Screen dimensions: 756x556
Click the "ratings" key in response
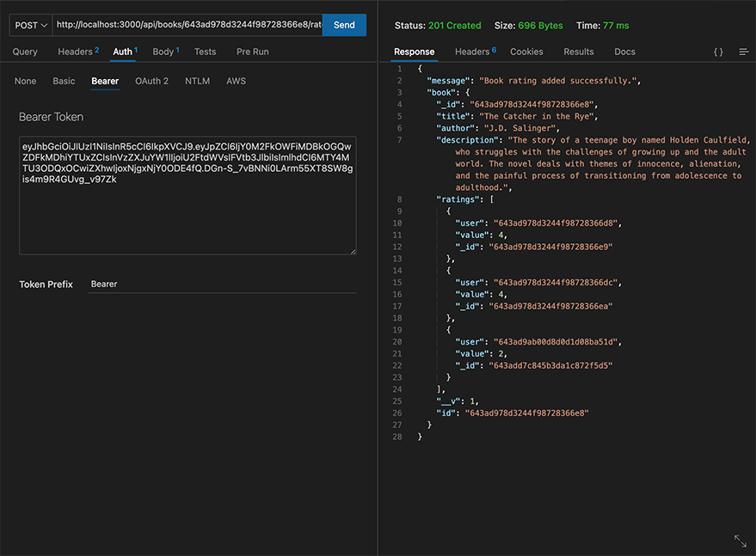pos(458,199)
